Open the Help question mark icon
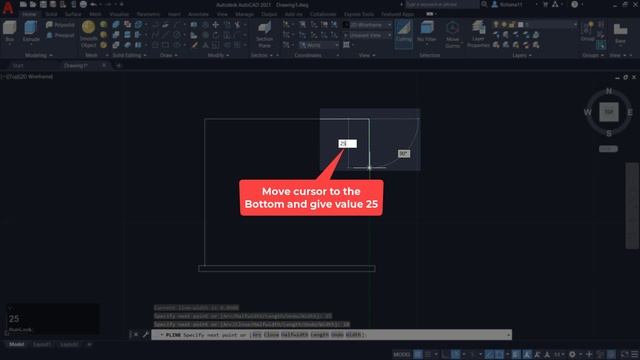The image size is (640, 360). (x=575, y=4)
